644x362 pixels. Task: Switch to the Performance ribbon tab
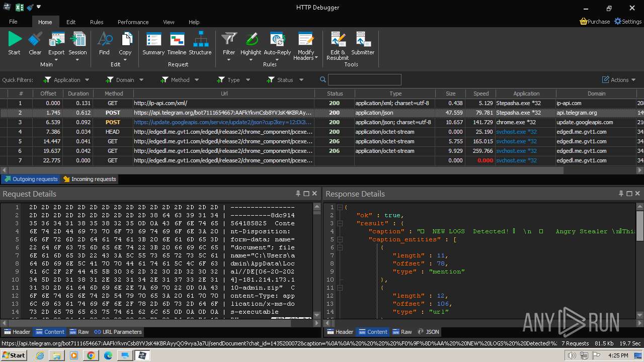pyautogui.click(x=133, y=22)
